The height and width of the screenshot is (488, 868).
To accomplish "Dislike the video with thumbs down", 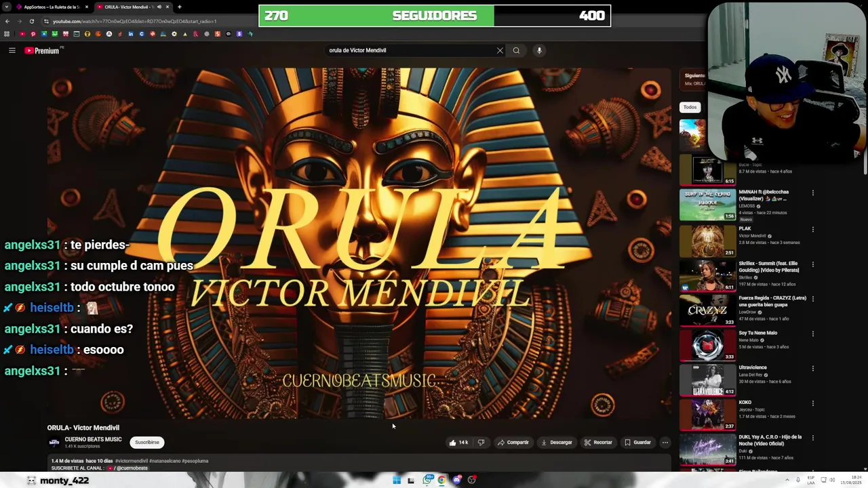I will point(481,443).
